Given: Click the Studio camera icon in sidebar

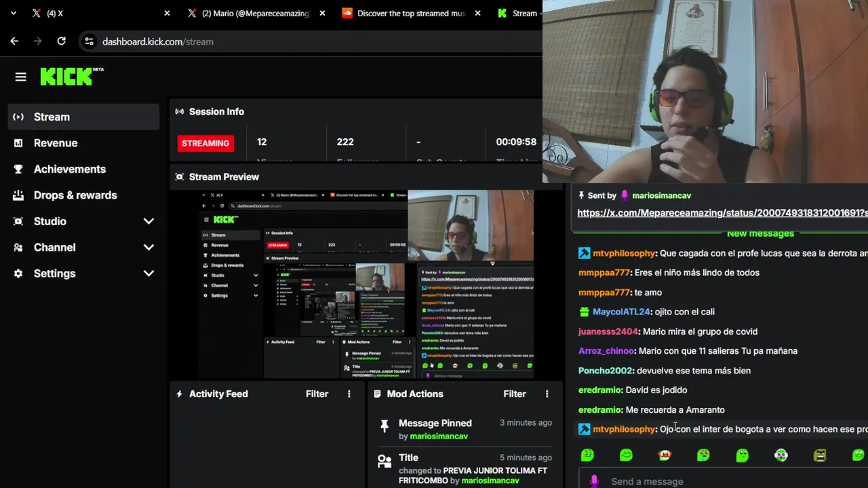Looking at the screenshot, I should tap(18, 221).
